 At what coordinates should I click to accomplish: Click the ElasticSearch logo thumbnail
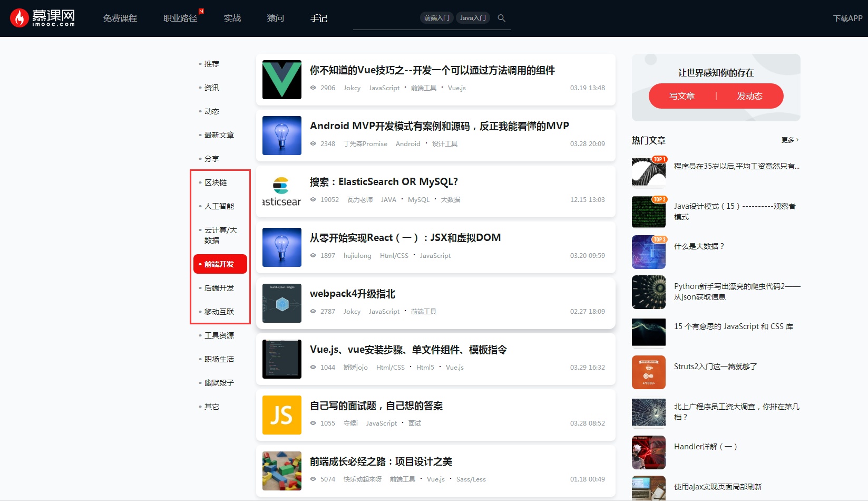[x=281, y=191]
